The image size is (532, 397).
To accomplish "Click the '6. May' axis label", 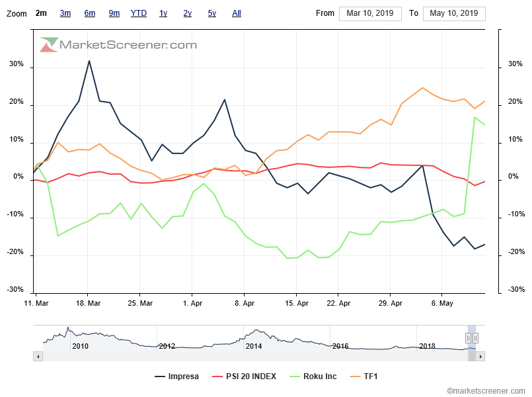I will pyautogui.click(x=442, y=303).
